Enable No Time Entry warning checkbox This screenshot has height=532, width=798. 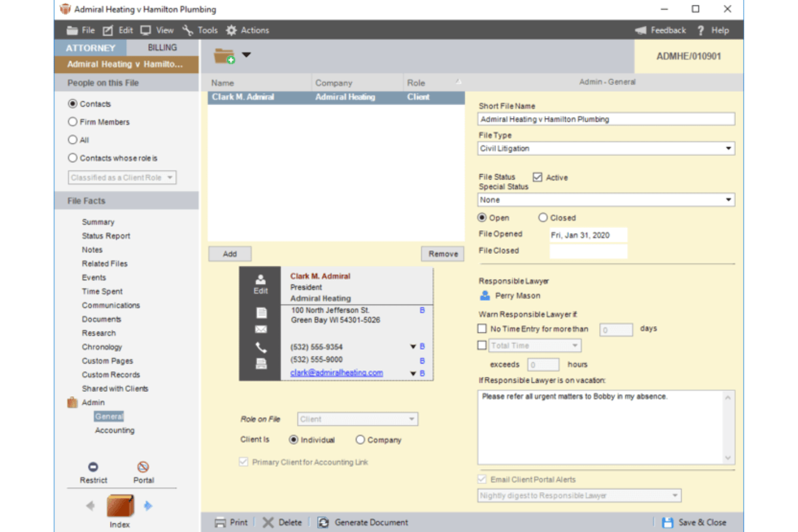point(482,328)
